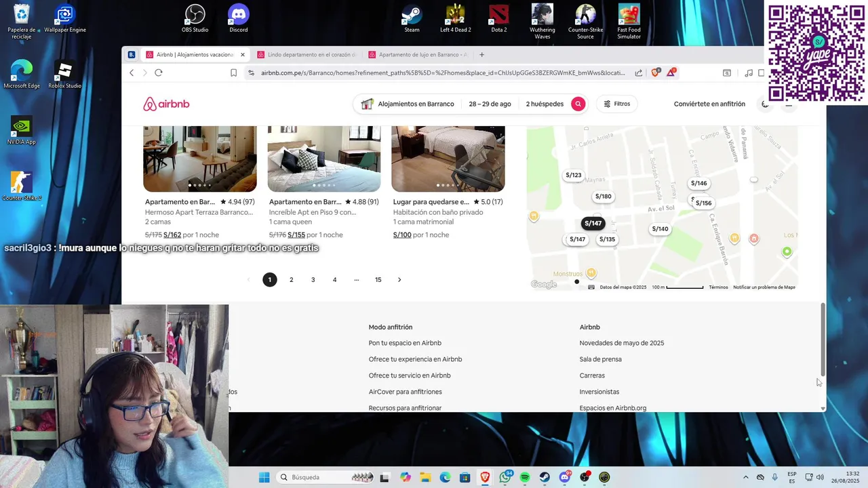Open Discord desktop shortcut

click(239, 19)
